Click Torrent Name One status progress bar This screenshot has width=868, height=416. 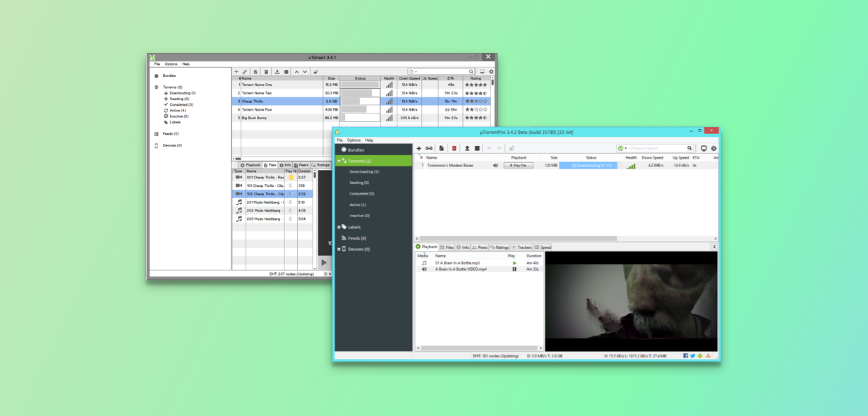(x=360, y=85)
